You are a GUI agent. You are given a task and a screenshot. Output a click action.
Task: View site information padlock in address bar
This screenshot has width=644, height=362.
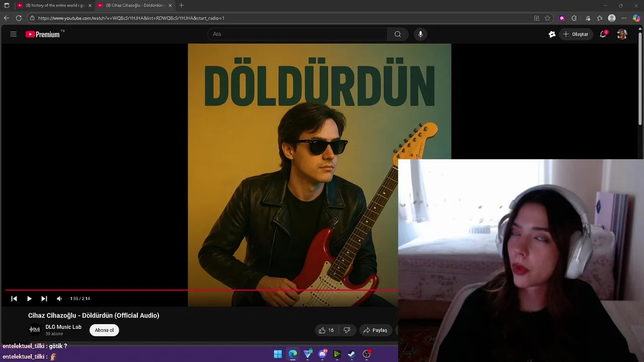pos(32,18)
